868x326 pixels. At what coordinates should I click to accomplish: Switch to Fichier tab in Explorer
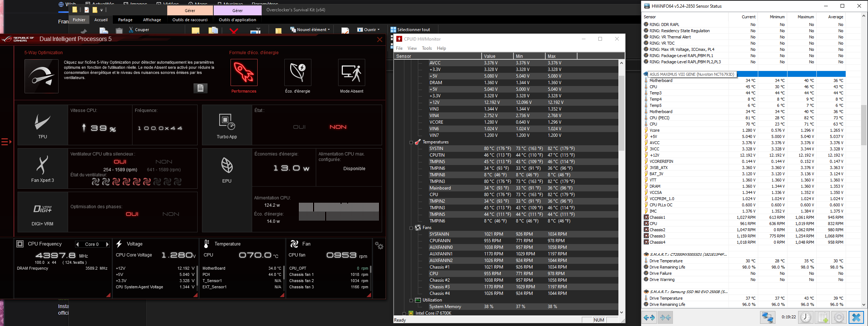[79, 20]
